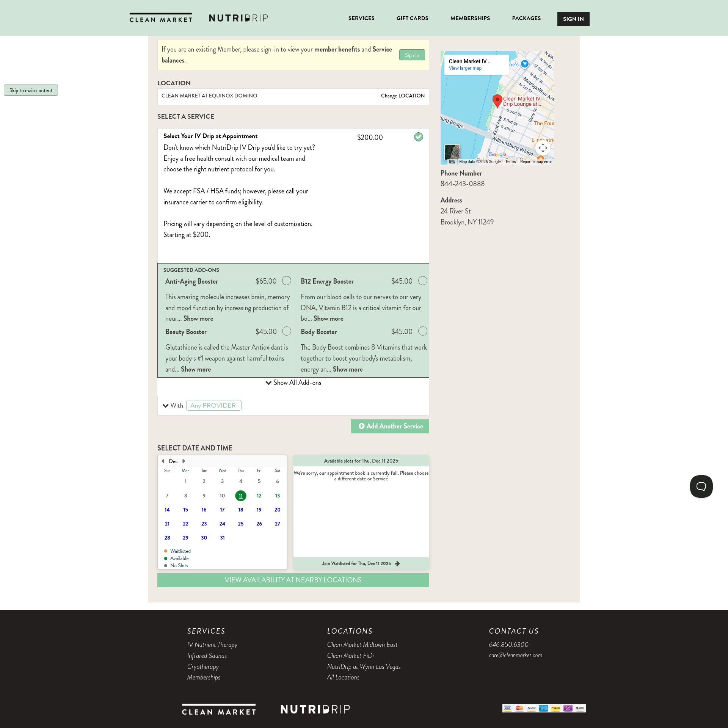The height and width of the screenshot is (728, 728).
Task: Select December 25 on calendar
Action: pyautogui.click(x=241, y=524)
